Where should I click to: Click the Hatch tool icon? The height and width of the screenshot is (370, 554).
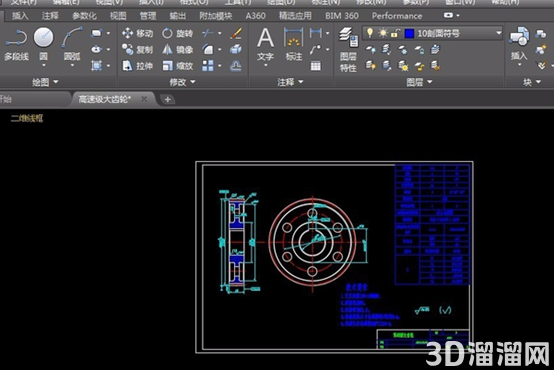point(96,65)
